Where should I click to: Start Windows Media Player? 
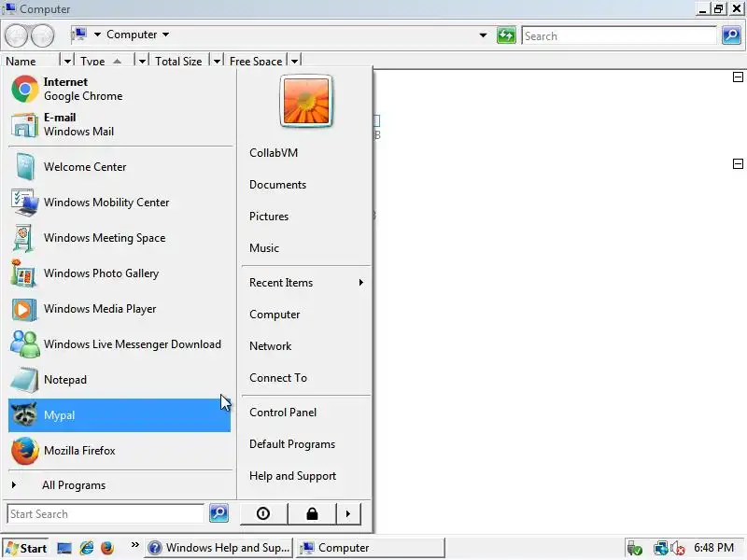point(120,309)
